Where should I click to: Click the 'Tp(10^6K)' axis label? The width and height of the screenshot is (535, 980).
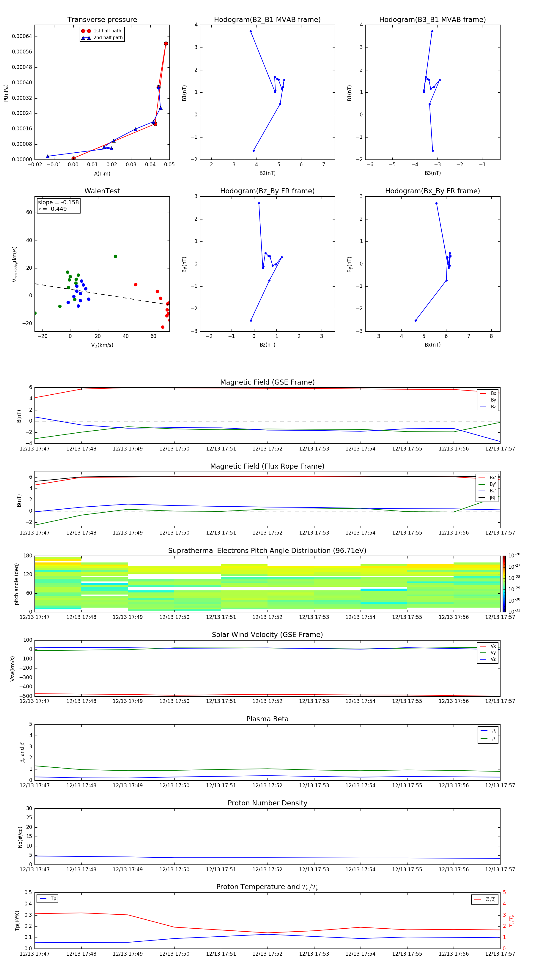(17, 921)
